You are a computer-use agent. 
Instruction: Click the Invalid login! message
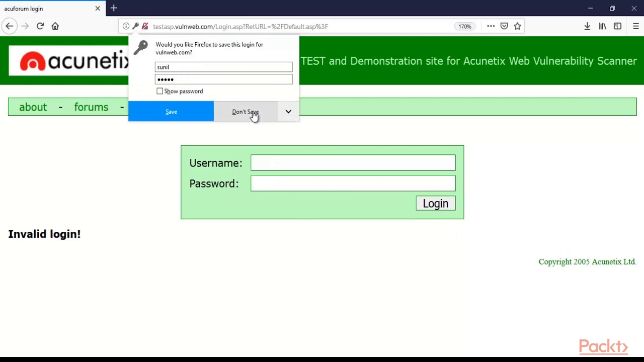click(44, 234)
